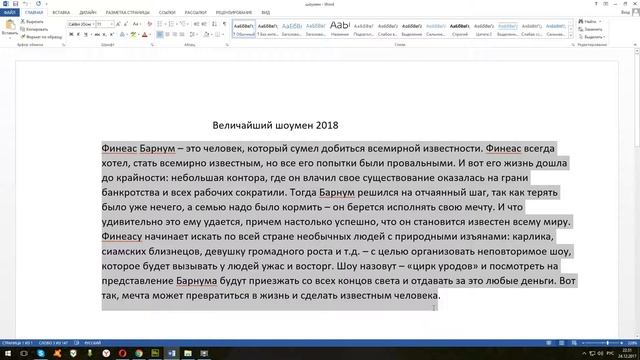The width and height of the screenshot is (640, 360).
Task: Increase the paragraph indent
Action: [x=204, y=24]
